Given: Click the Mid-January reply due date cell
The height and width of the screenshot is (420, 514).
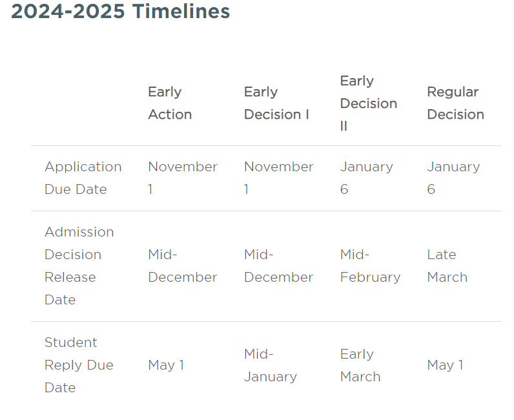Looking at the screenshot, I should [271, 365].
